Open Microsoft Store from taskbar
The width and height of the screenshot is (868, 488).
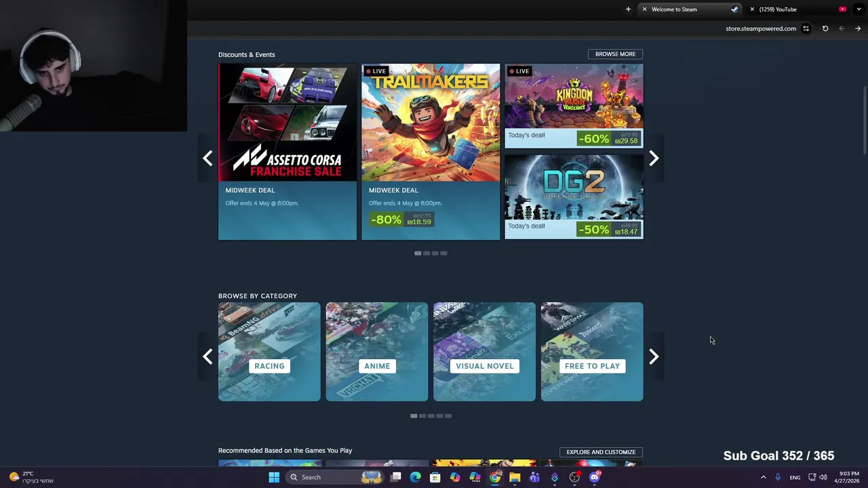pos(435,477)
